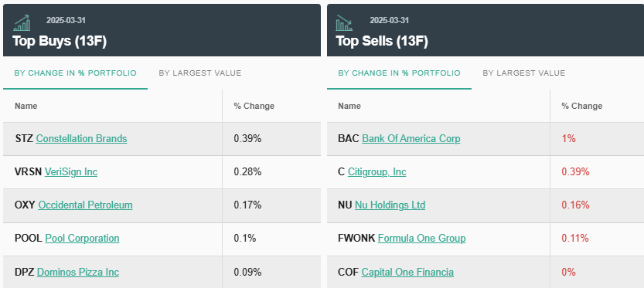
Task: Click the Top Sells Name column header
Action: click(x=349, y=106)
